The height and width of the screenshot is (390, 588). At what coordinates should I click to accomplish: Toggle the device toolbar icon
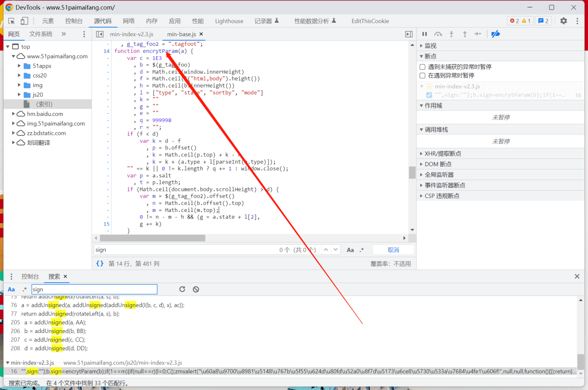24,21
